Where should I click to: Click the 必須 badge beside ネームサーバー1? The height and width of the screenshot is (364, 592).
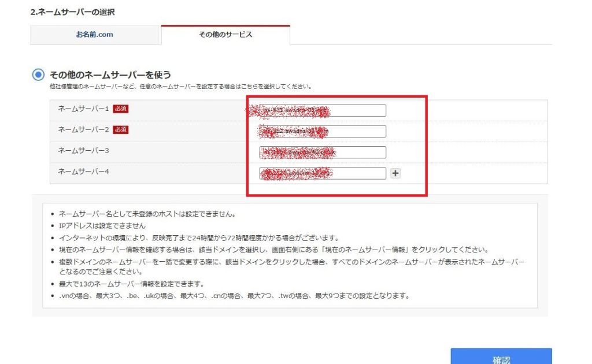click(120, 109)
